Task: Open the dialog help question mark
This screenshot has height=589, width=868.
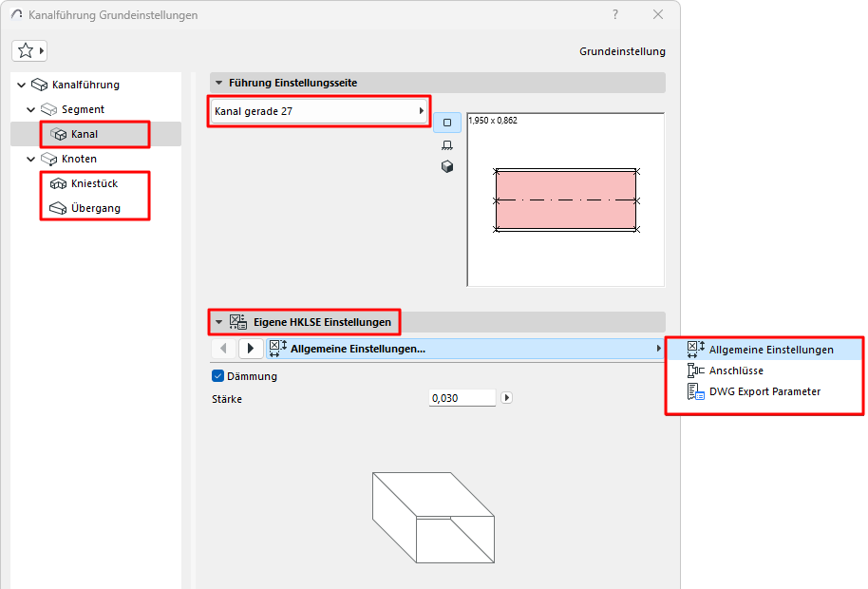Action: (x=615, y=15)
